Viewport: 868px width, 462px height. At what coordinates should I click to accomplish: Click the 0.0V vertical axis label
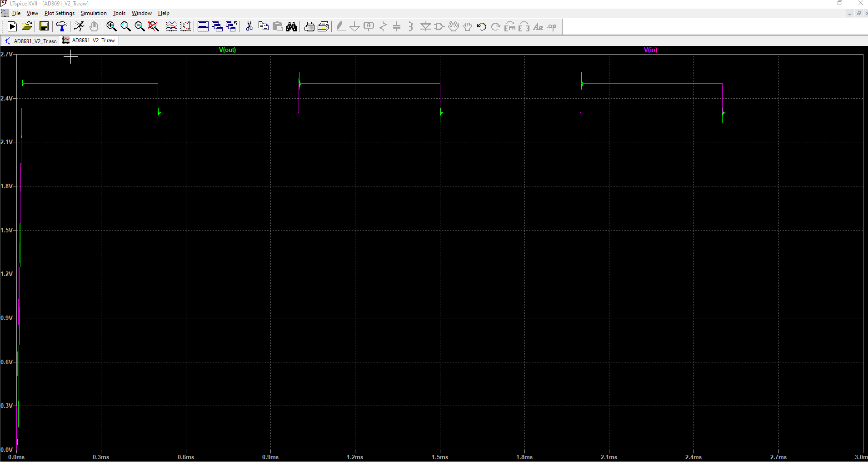click(6, 450)
